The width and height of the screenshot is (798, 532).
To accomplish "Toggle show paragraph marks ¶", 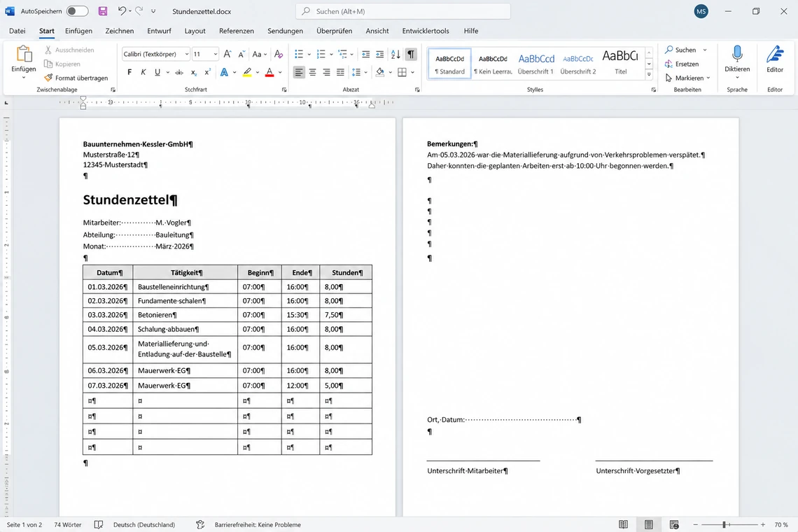I will (411, 54).
